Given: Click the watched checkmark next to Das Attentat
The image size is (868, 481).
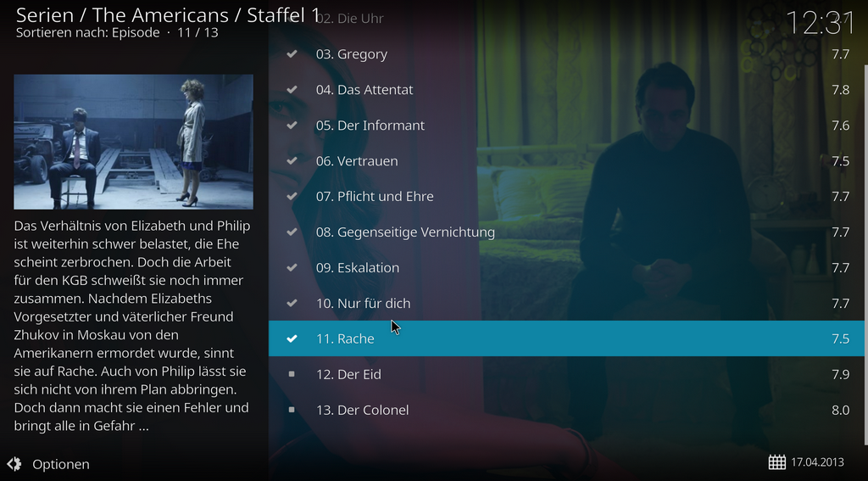Looking at the screenshot, I should (292, 89).
